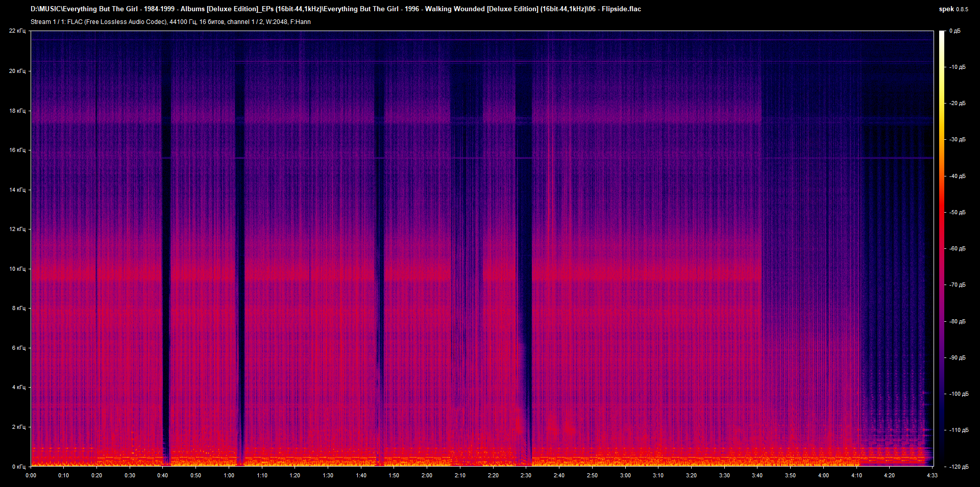Select the 12 кГц frequency axis label

tap(17, 229)
